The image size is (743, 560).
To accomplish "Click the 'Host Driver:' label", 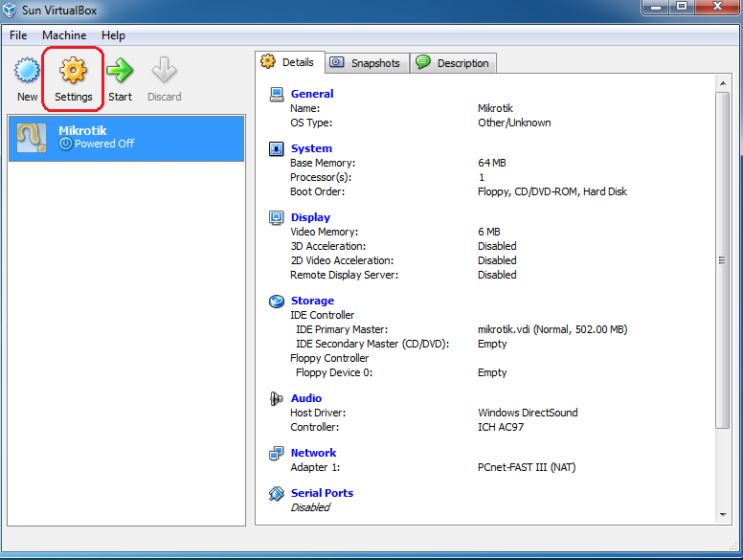I will [318, 413].
